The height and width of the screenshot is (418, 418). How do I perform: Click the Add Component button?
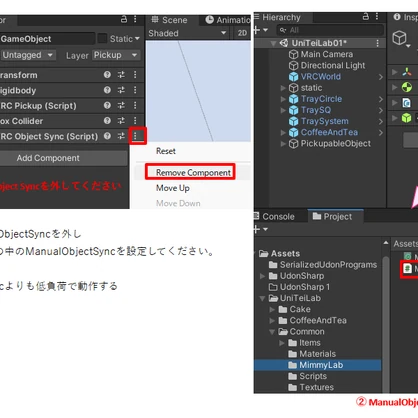pyautogui.click(x=63, y=158)
